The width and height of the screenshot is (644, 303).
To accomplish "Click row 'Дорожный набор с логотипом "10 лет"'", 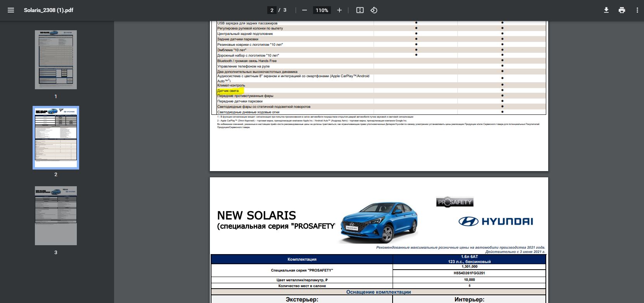I will [x=381, y=55].
